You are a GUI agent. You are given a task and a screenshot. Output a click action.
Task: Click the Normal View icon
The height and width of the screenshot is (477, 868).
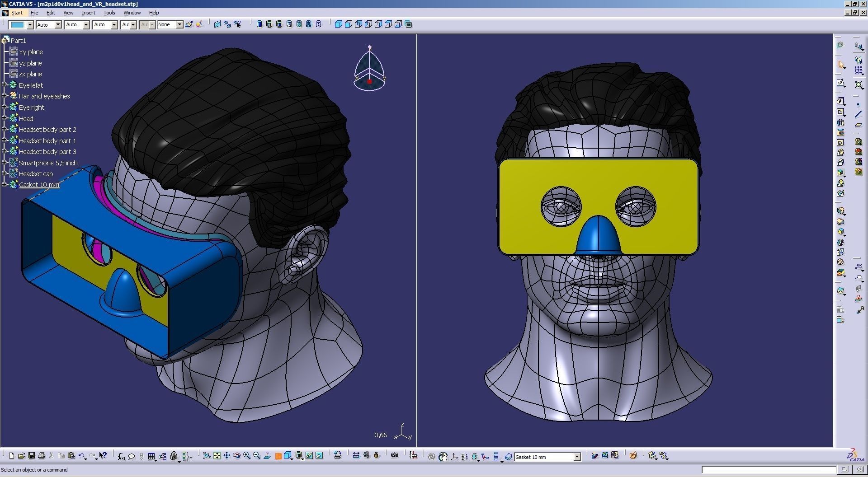pyautogui.click(x=267, y=456)
